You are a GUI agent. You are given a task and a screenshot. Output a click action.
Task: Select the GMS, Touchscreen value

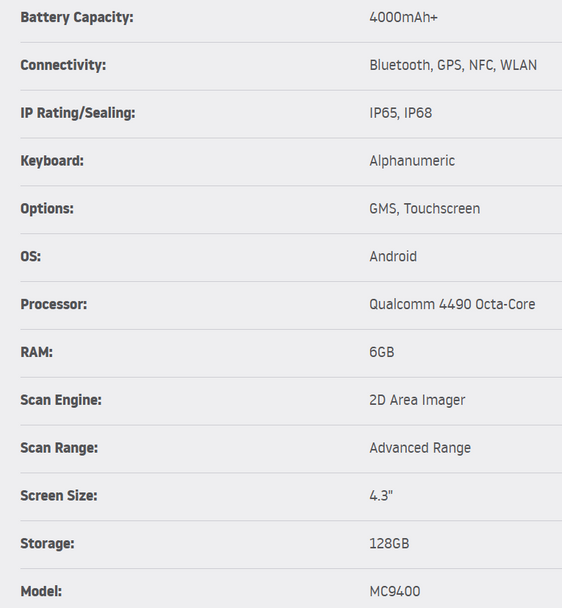[425, 209]
